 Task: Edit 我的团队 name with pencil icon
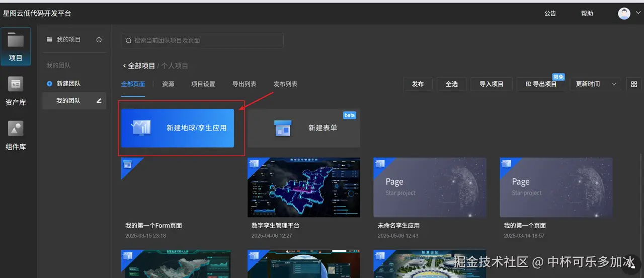(99, 101)
